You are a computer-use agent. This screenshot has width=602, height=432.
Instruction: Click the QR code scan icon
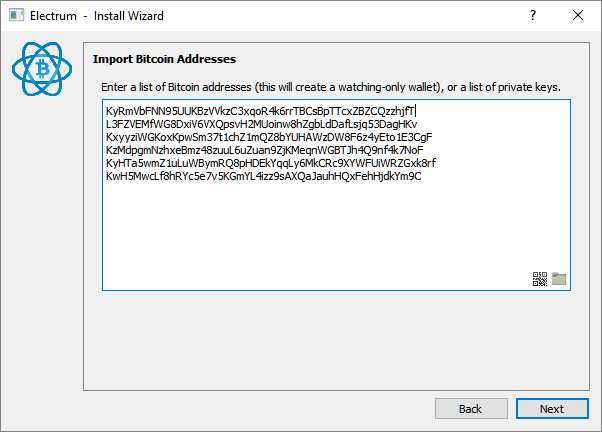(x=539, y=279)
